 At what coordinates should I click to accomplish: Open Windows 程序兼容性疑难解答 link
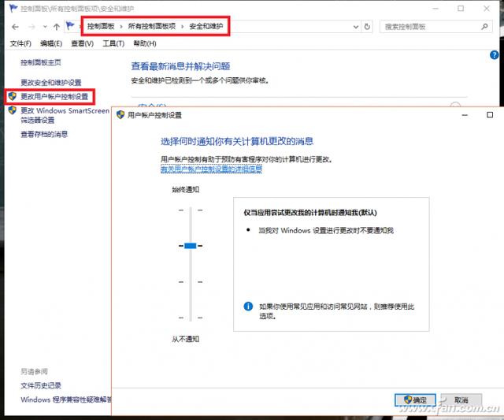coord(66,400)
